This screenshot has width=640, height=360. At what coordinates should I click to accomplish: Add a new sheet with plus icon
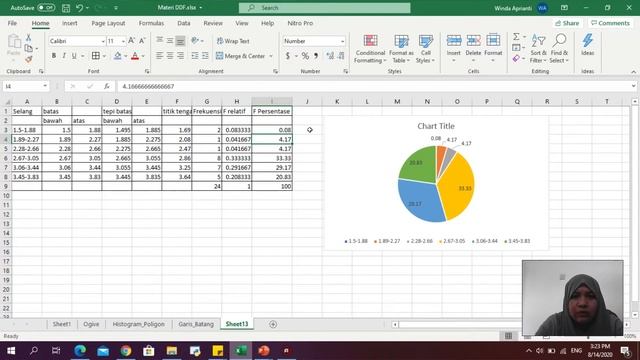pyautogui.click(x=273, y=324)
